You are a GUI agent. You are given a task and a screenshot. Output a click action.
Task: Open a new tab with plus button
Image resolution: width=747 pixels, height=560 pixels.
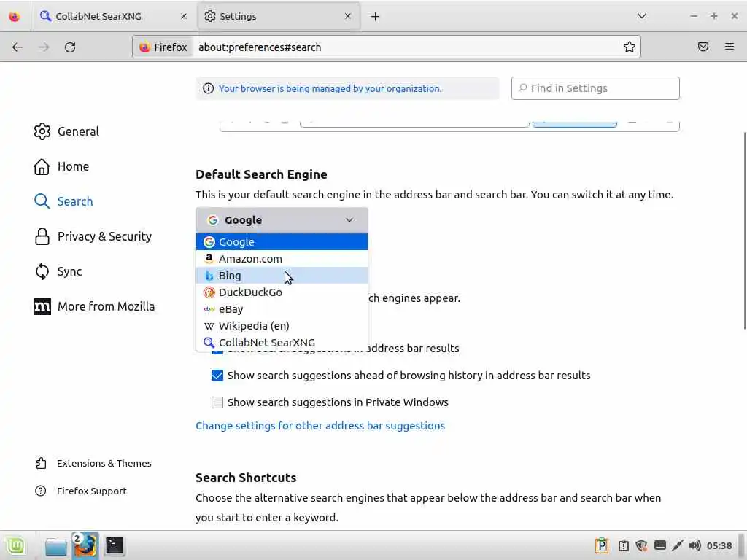click(x=375, y=17)
